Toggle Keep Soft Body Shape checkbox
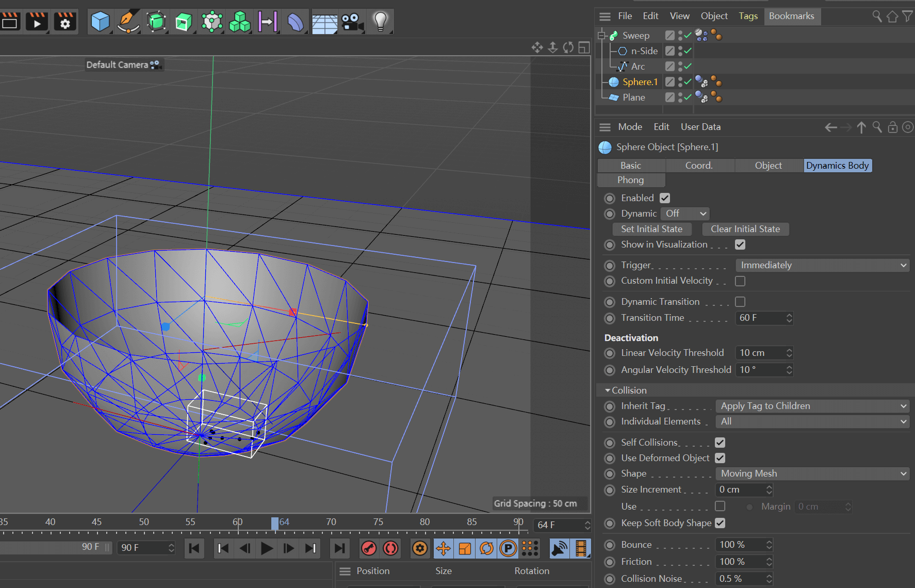This screenshot has width=915, height=588. pyautogui.click(x=720, y=523)
